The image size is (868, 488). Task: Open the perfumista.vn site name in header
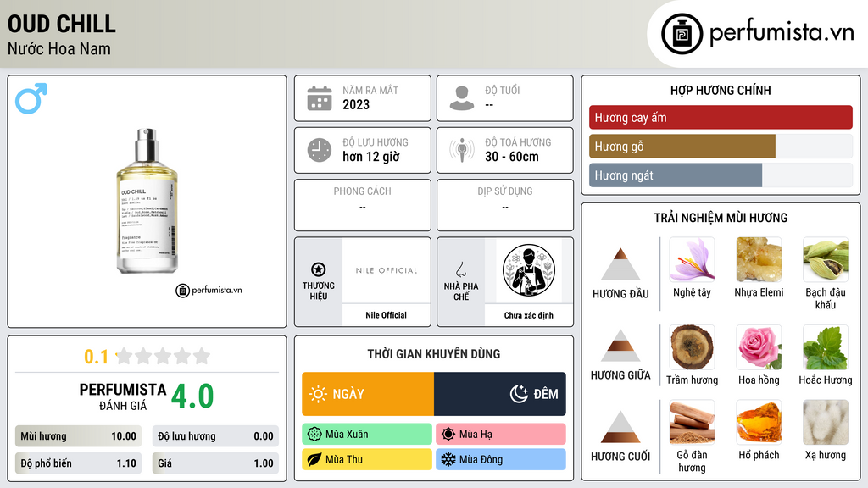782,33
